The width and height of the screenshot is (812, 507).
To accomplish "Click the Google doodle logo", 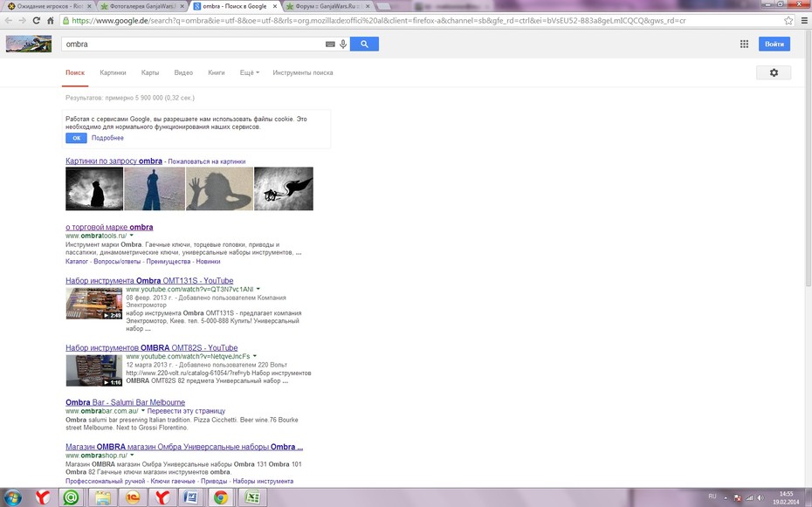I will click(29, 44).
